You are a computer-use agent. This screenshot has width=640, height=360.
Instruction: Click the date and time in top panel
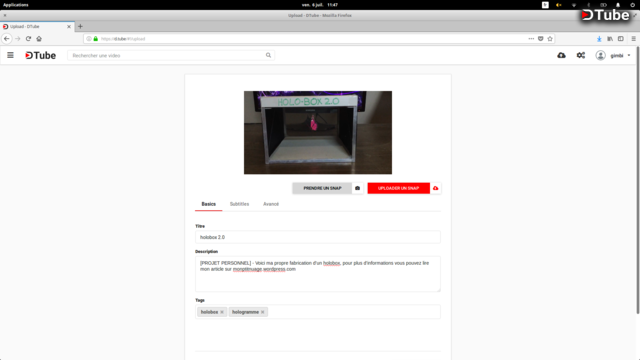pos(320,5)
